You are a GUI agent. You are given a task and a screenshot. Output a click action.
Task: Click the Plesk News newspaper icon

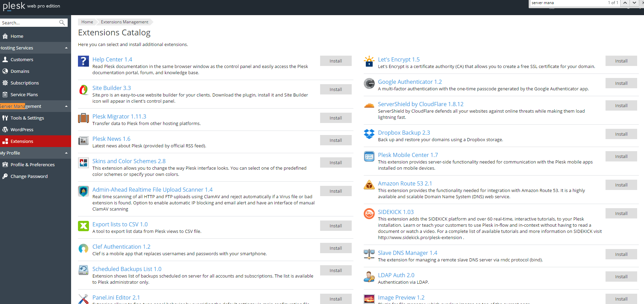click(x=83, y=140)
